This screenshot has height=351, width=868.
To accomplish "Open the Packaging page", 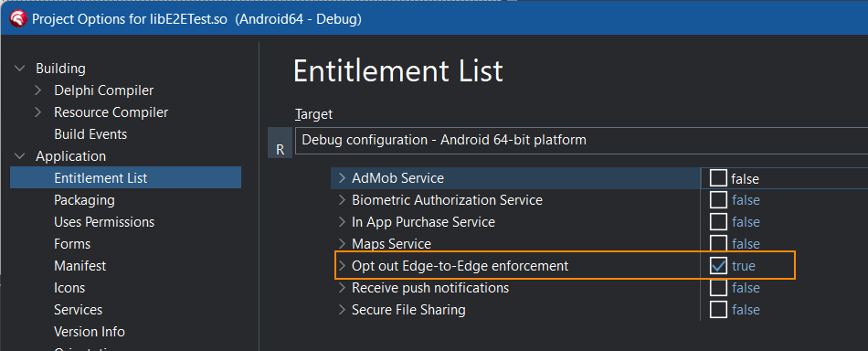I will [84, 200].
